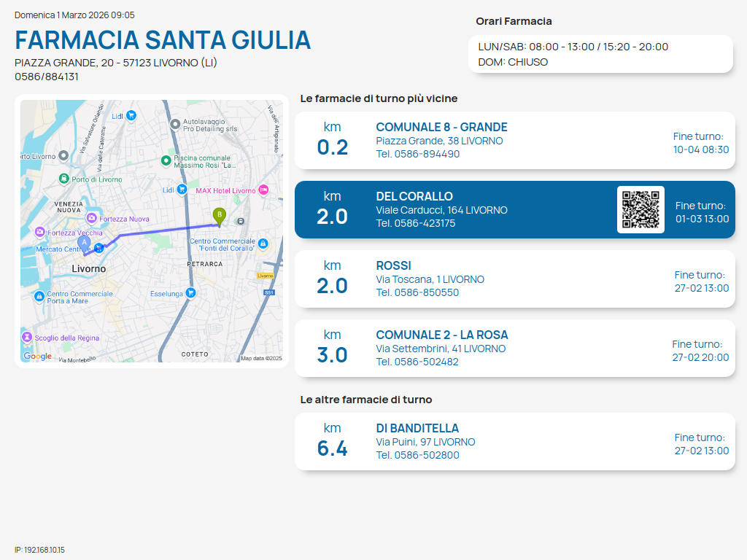Click the Autolavaggio Pro Detailing map pin
Viewport: 747px width, 560px height.
pos(175,124)
